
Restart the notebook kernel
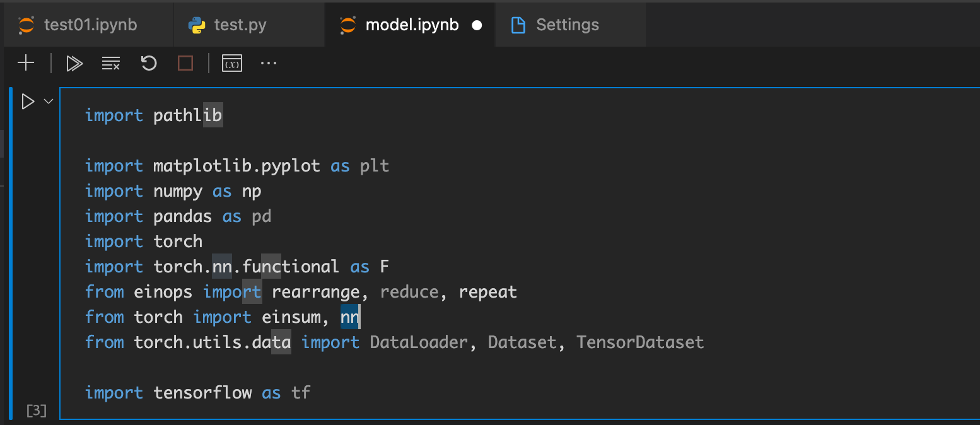pos(148,63)
